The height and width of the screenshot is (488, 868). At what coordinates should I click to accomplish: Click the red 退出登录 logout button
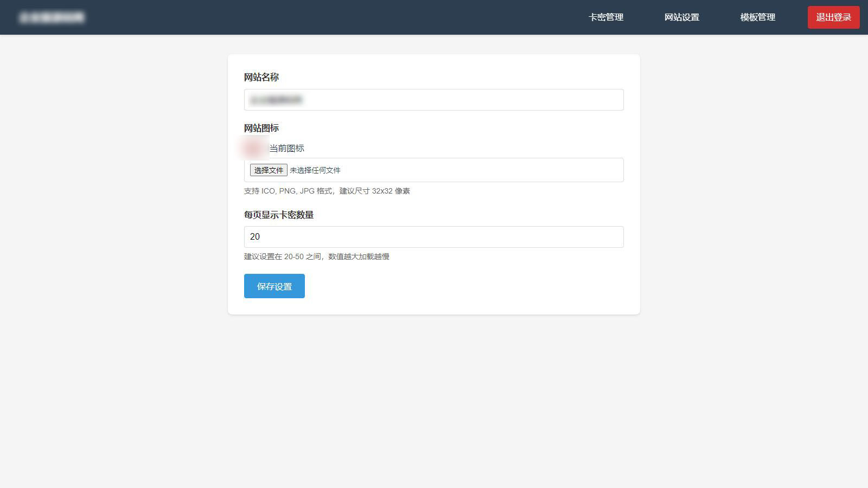[x=833, y=17]
